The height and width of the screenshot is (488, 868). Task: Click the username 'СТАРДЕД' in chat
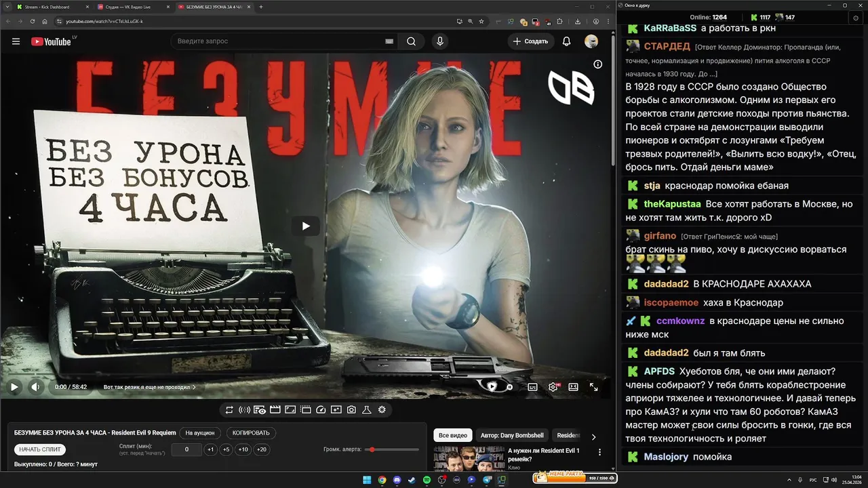click(x=667, y=46)
